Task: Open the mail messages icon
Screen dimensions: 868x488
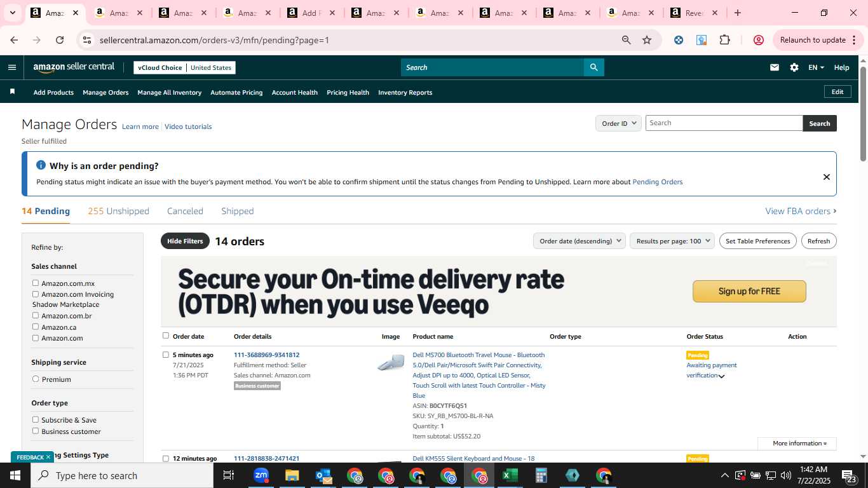Action: click(775, 67)
